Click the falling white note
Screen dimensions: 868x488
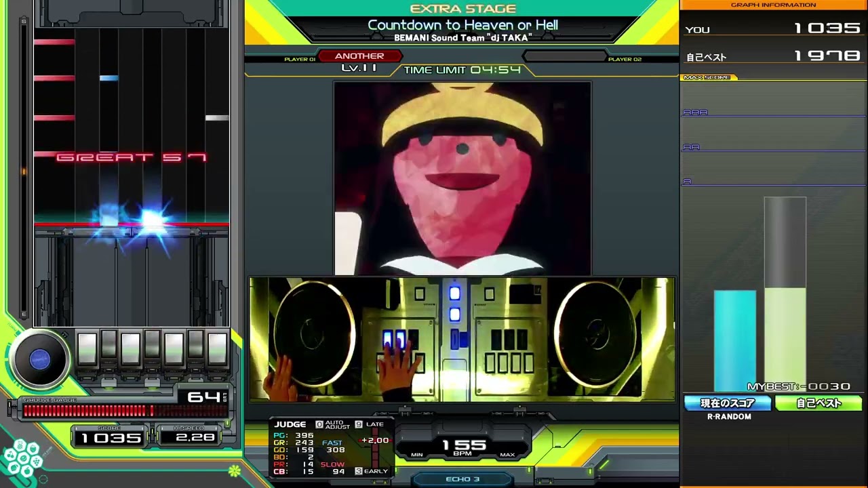(x=217, y=118)
